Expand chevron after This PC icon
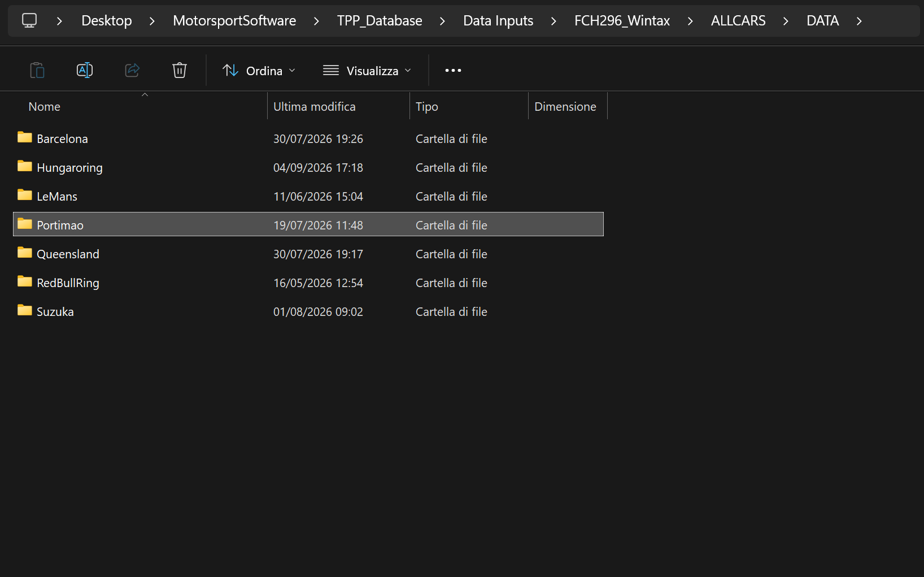924x577 pixels. [59, 21]
